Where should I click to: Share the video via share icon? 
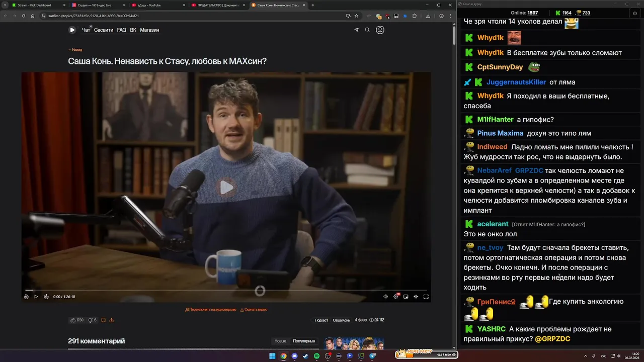pos(111,320)
